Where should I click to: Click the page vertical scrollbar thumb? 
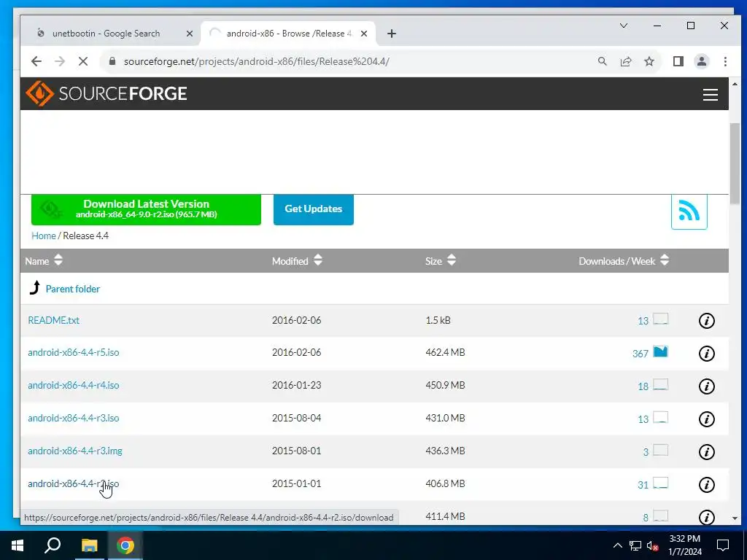coord(734,163)
